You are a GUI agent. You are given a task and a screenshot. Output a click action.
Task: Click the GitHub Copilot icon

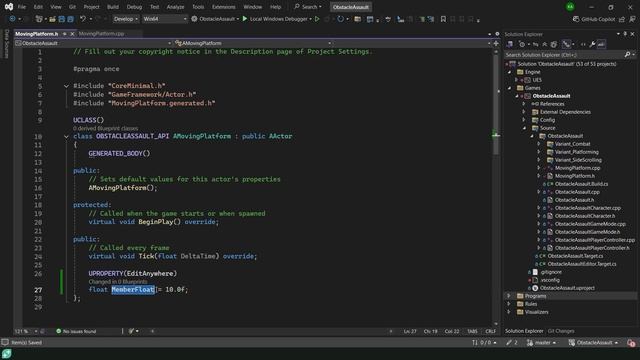click(576, 19)
